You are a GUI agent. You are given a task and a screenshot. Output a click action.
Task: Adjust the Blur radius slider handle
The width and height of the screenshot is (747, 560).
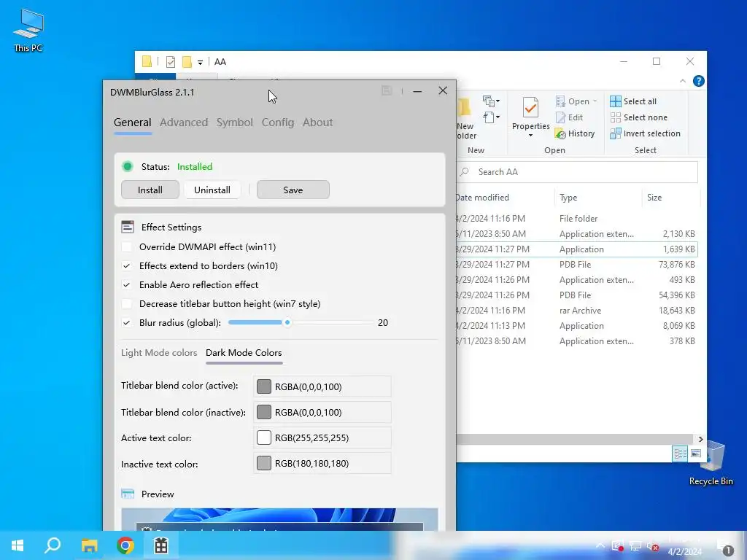click(287, 322)
